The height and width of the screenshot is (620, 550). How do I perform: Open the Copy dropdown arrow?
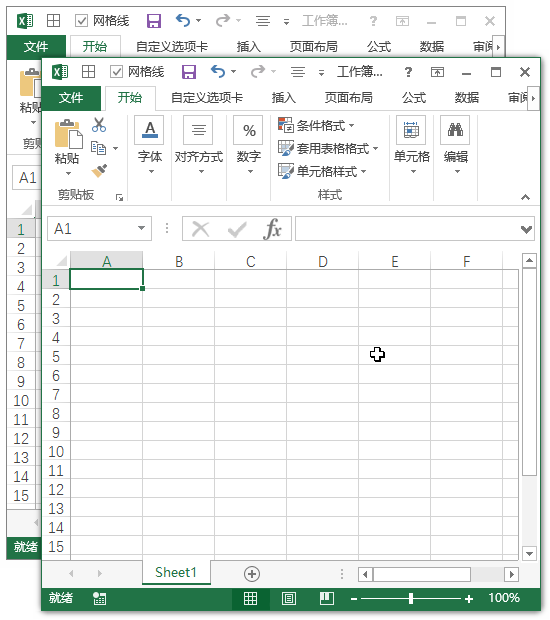(x=115, y=148)
